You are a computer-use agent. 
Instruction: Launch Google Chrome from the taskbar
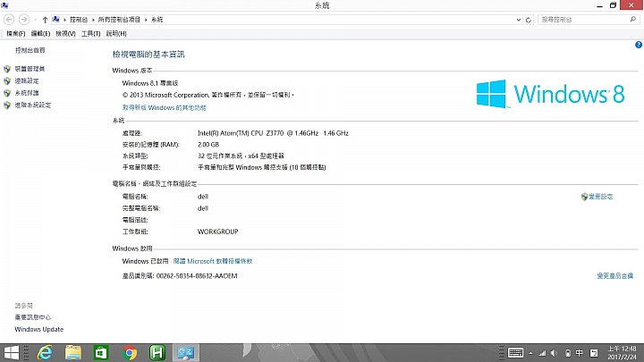tap(130, 352)
